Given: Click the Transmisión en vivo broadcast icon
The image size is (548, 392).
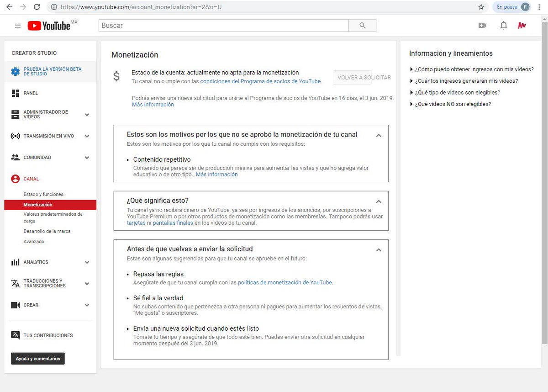Looking at the screenshot, I should (x=15, y=136).
